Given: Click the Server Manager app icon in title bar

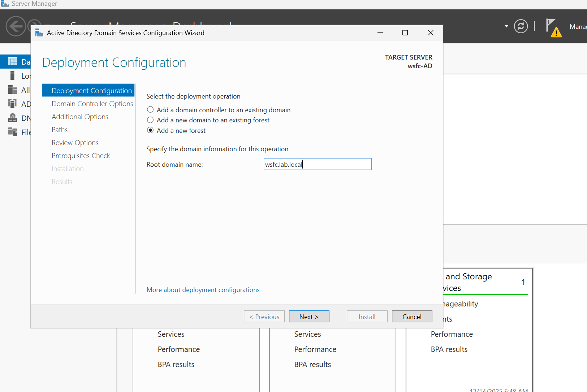Looking at the screenshot, I should point(4,4).
